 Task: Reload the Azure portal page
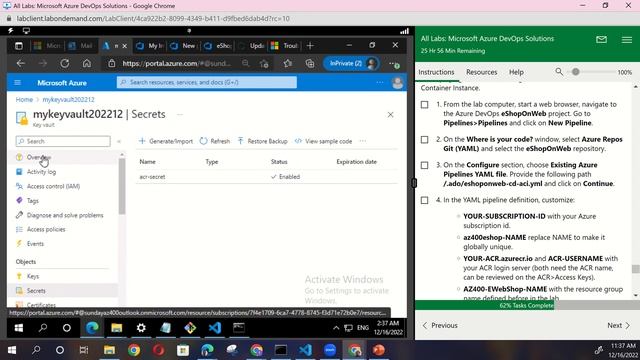[x=64, y=64]
